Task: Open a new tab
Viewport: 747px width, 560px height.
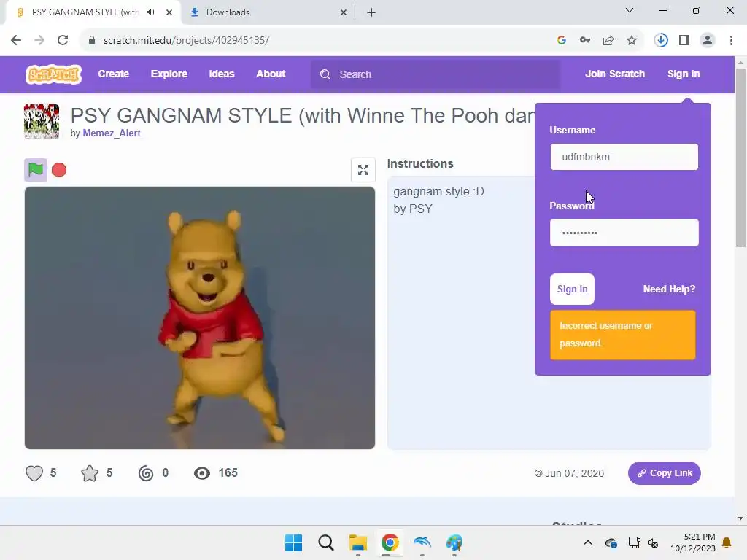Action: click(371, 12)
